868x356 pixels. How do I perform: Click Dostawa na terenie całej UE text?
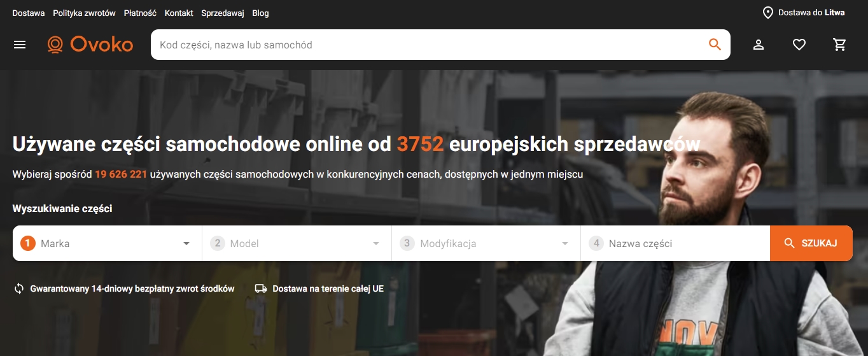328,288
